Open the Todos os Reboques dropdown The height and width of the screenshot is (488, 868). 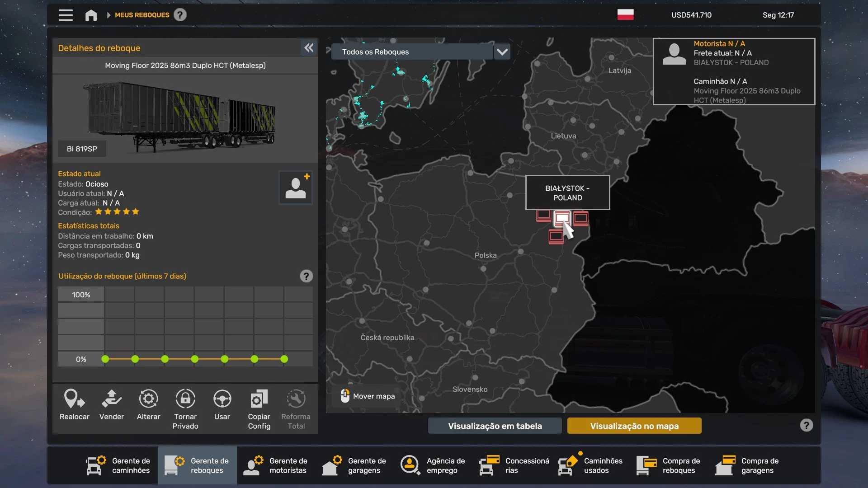502,52
